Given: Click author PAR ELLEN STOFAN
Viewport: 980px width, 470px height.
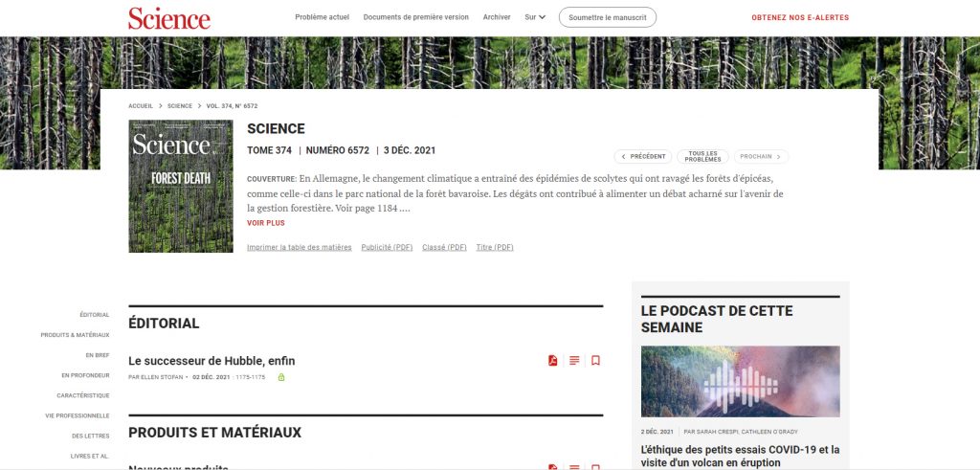Looking at the screenshot, I should point(156,377).
